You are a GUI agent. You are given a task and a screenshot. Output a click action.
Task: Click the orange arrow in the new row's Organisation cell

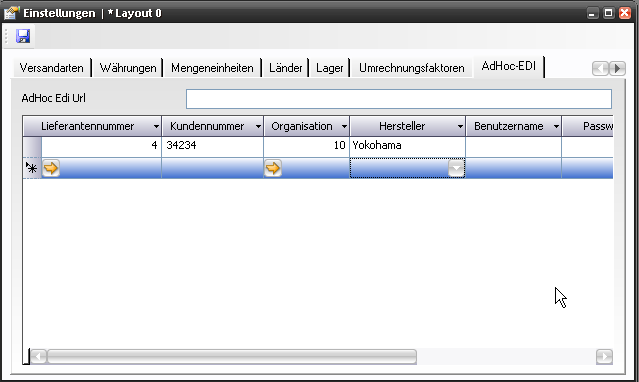tap(273, 168)
